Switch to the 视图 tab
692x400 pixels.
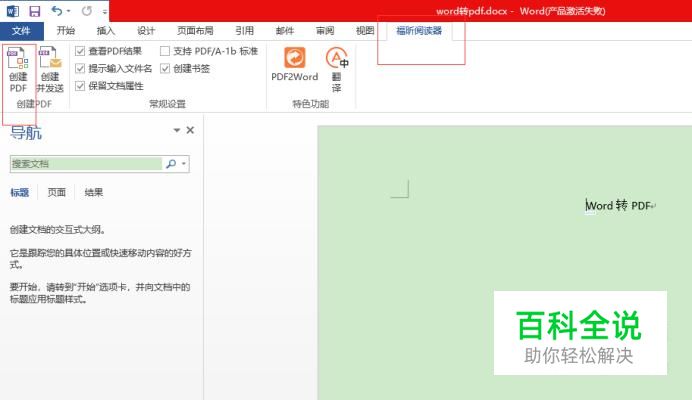coord(365,30)
